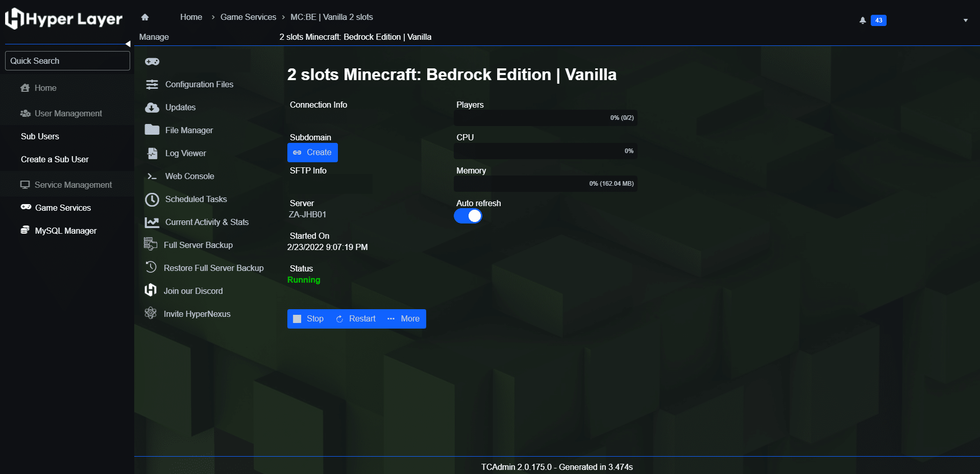Expand User Management section
980x474 pixels.
pos(68,113)
